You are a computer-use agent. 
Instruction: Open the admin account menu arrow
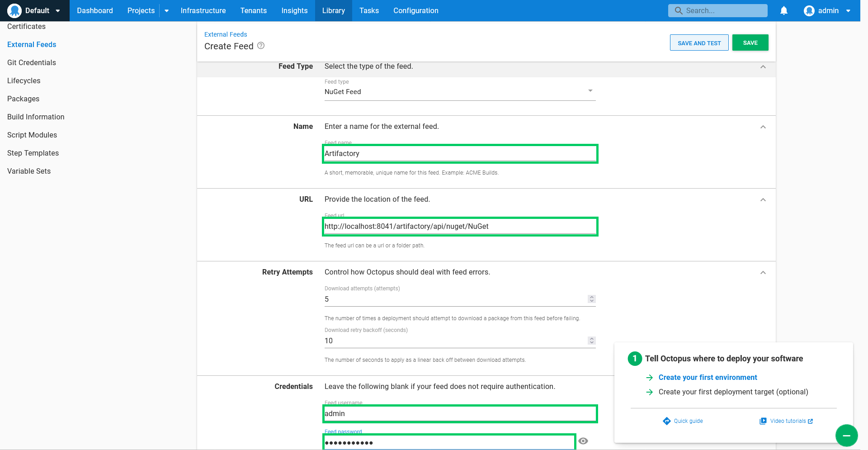coord(848,11)
